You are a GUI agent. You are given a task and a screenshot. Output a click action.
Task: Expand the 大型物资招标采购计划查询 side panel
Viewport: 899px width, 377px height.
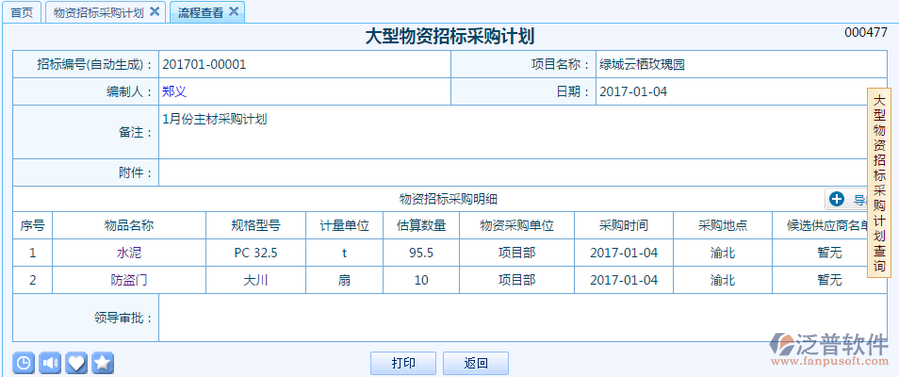(879, 183)
